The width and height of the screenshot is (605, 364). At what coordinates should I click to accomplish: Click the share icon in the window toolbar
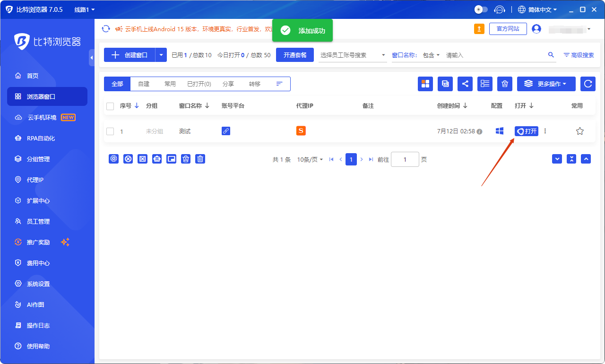point(465,84)
